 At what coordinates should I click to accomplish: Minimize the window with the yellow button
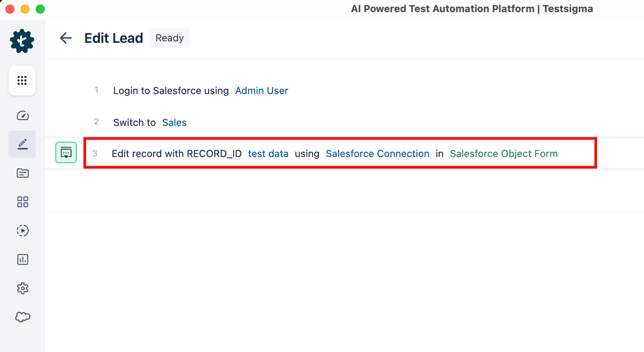click(x=25, y=9)
